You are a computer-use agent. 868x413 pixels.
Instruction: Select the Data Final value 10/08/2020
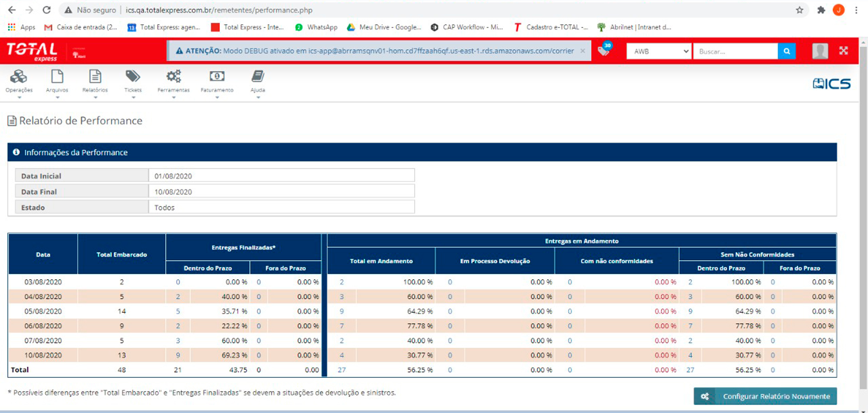(282, 191)
